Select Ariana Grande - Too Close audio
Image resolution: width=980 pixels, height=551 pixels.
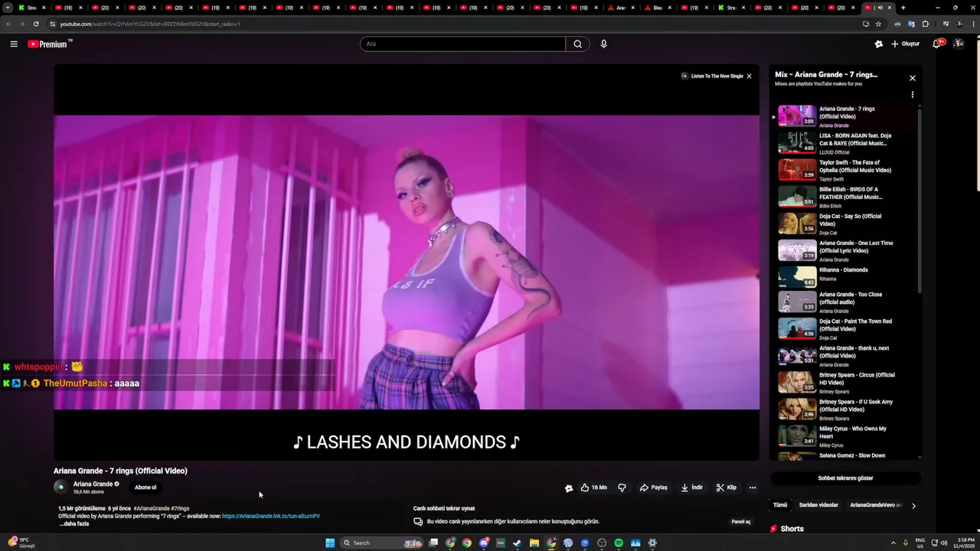[x=844, y=302]
